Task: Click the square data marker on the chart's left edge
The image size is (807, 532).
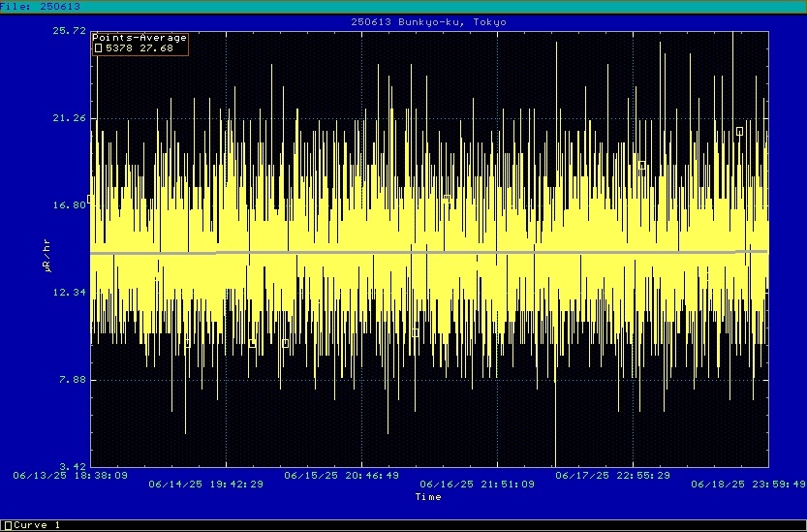Action: point(90,198)
